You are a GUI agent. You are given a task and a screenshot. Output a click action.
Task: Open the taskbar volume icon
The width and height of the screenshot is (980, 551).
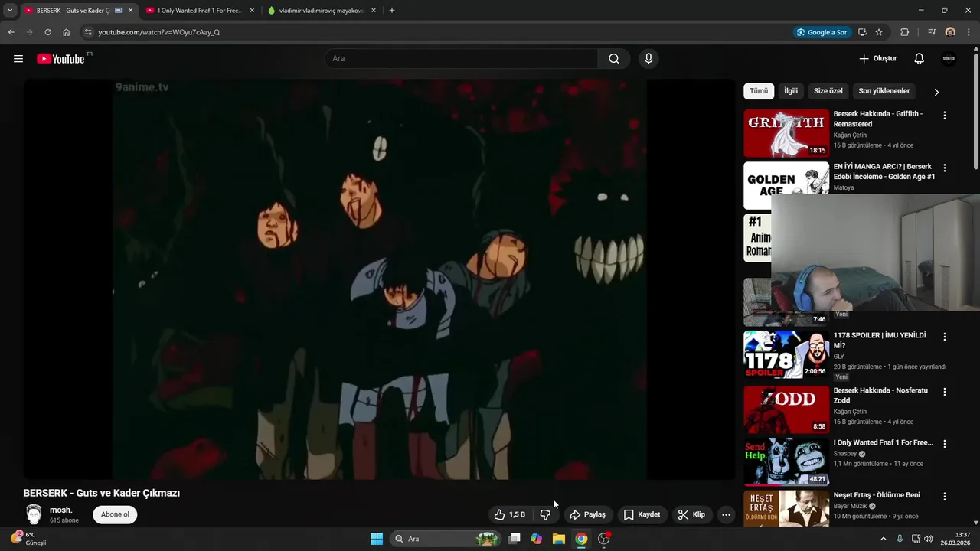click(x=928, y=539)
